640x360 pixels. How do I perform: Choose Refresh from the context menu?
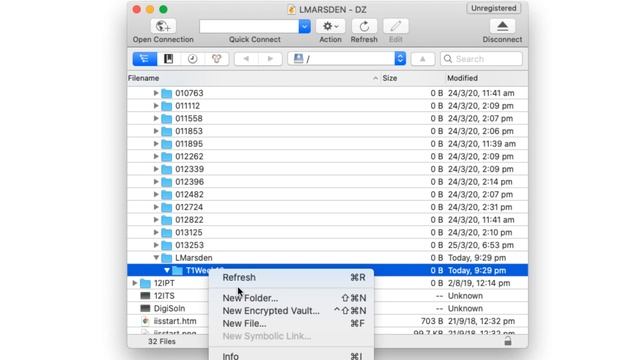(x=291, y=278)
